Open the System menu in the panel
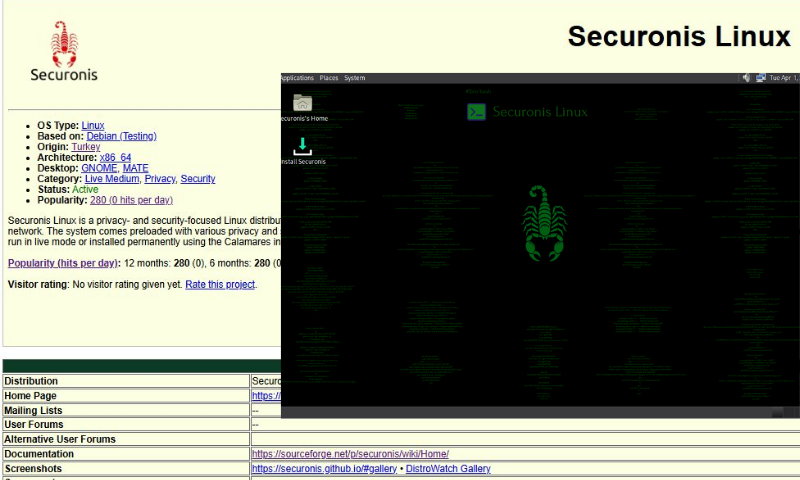 point(354,78)
